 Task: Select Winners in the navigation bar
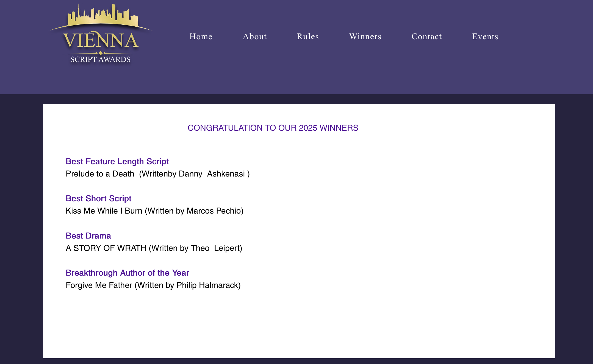(365, 37)
